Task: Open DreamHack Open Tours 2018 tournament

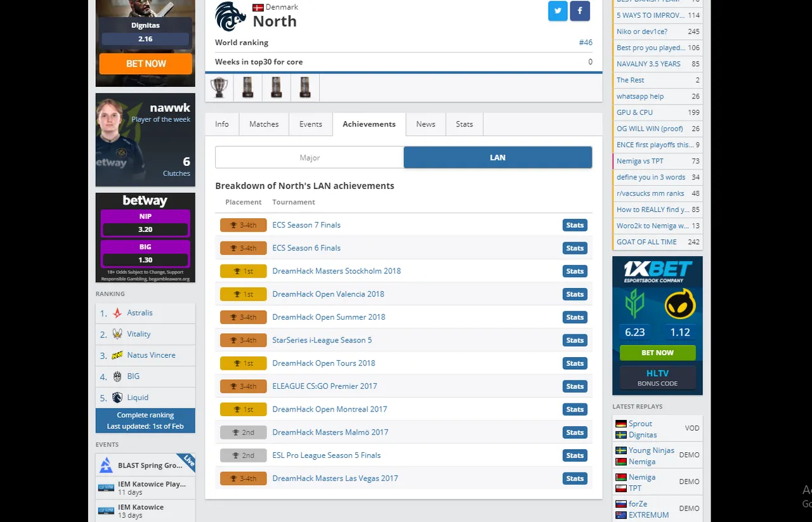Action: click(x=324, y=363)
